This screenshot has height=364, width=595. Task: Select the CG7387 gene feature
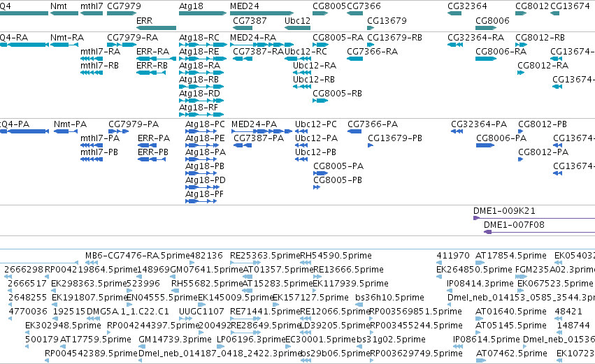click(243, 28)
